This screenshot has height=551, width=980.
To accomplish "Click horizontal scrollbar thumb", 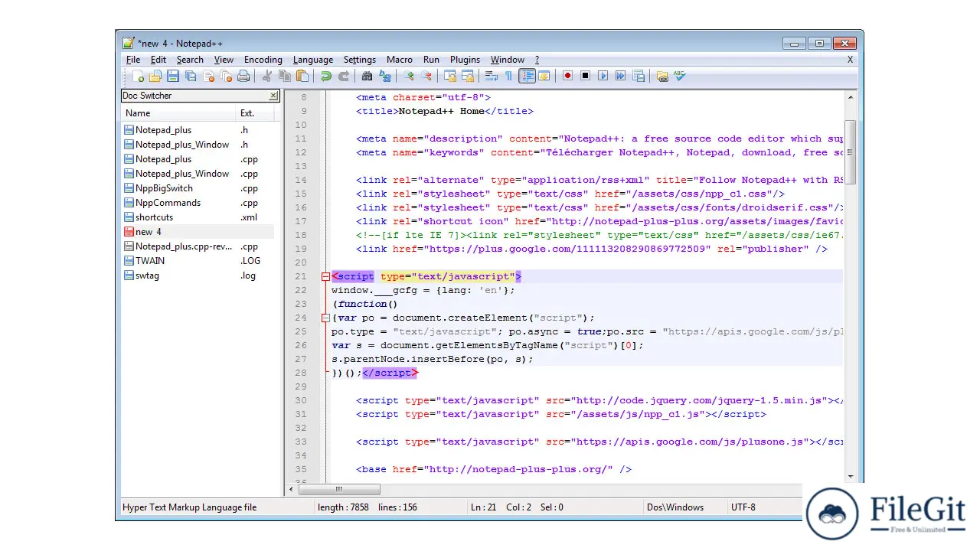I will pos(338,489).
